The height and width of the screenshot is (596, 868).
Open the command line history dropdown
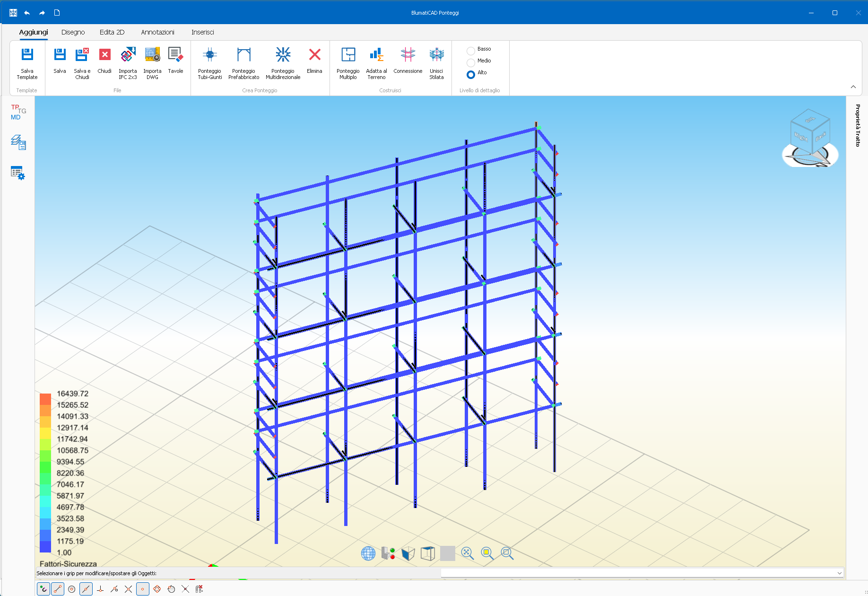click(x=840, y=573)
